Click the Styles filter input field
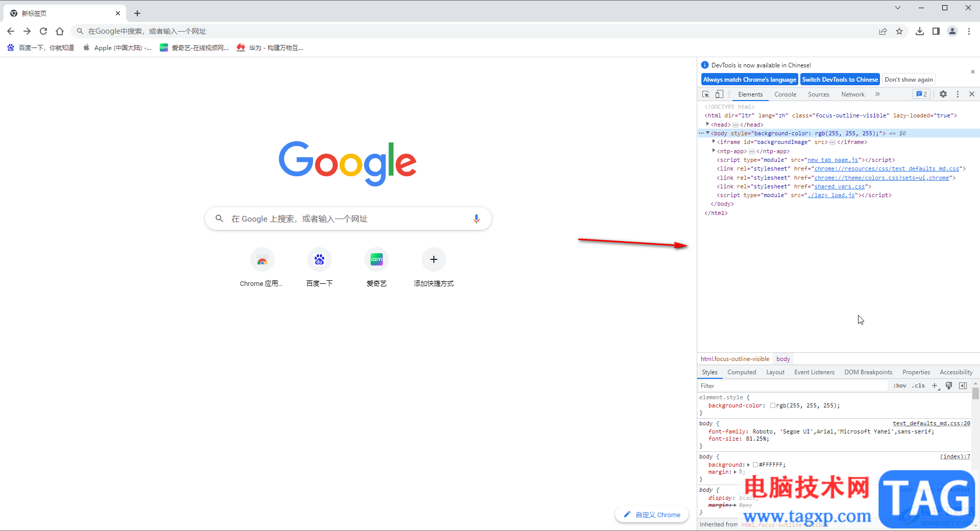980x531 pixels. pos(793,386)
